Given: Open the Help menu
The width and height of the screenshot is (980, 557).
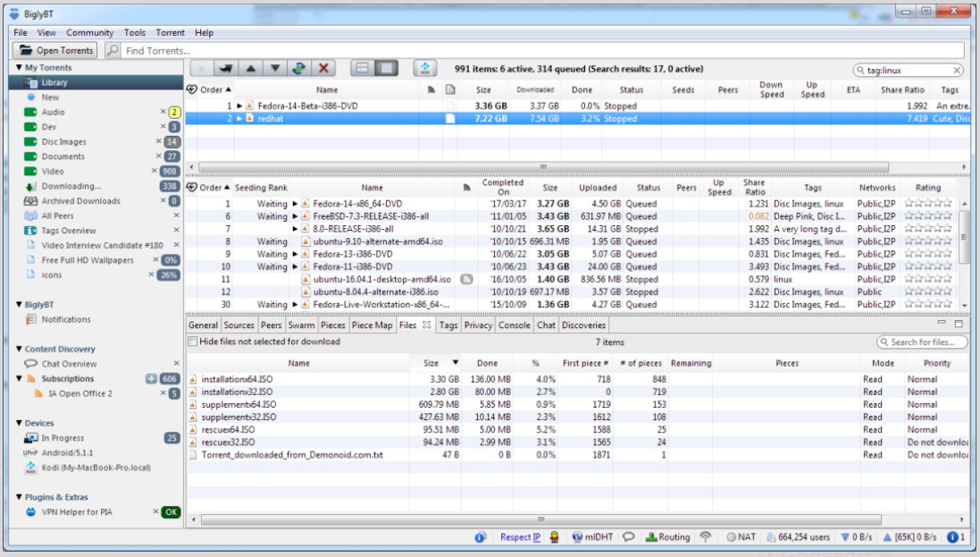Looking at the screenshot, I should [x=204, y=32].
